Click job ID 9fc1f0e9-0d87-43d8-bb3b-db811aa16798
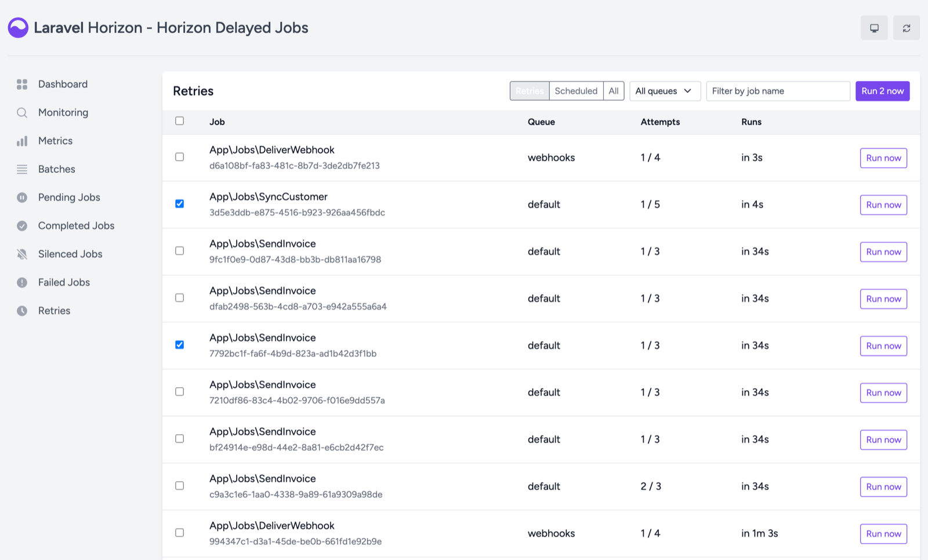This screenshot has width=928, height=560. pyautogui.click(x=295, y=260)
